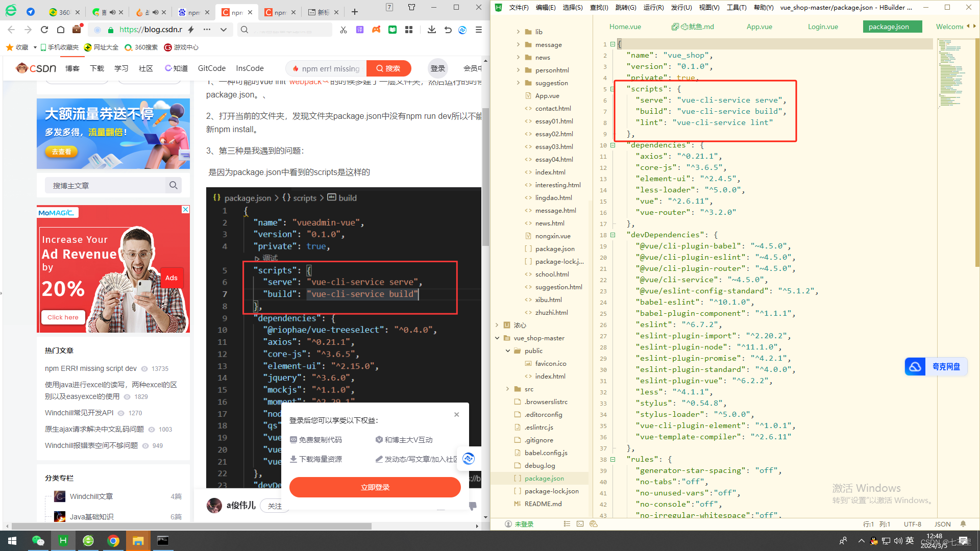Screen dimensions: 980x551
Task: Mute audio on the third browser tab
Action: coord(156,12)
